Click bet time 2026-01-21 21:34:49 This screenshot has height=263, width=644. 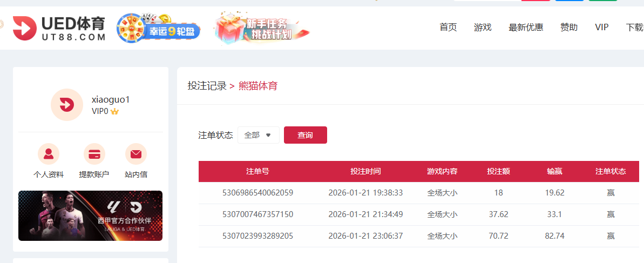click(x=365, y=214)
